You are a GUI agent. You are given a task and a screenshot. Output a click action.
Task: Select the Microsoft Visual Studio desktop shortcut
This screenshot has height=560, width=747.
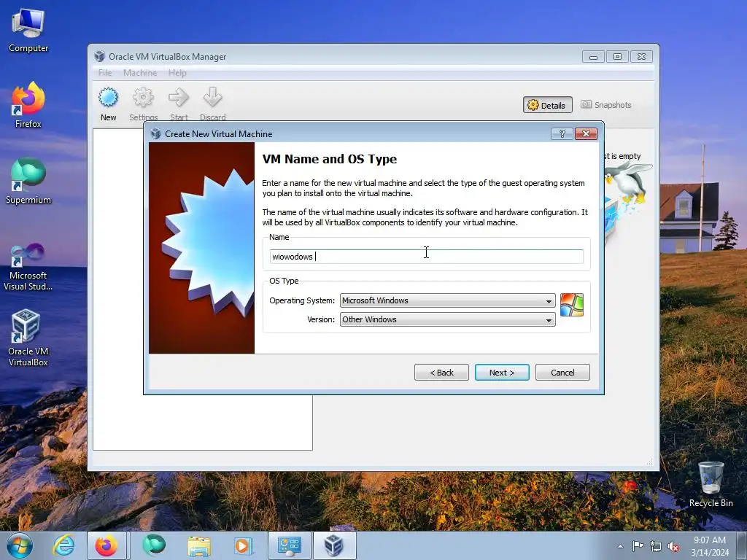point(28,267)
